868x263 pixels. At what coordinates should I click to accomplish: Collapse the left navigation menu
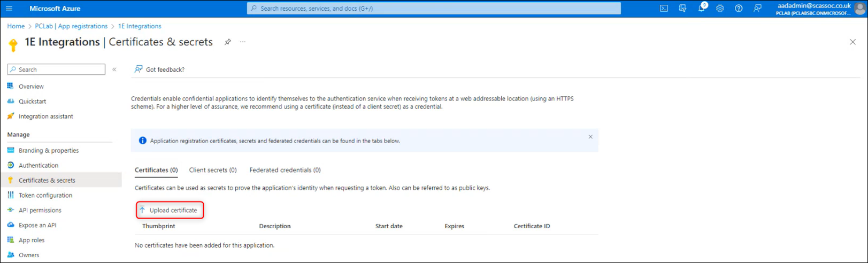click(114, 69)
